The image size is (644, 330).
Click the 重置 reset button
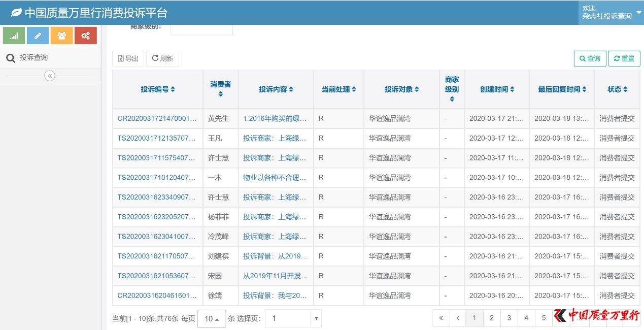tap(624, 59)
